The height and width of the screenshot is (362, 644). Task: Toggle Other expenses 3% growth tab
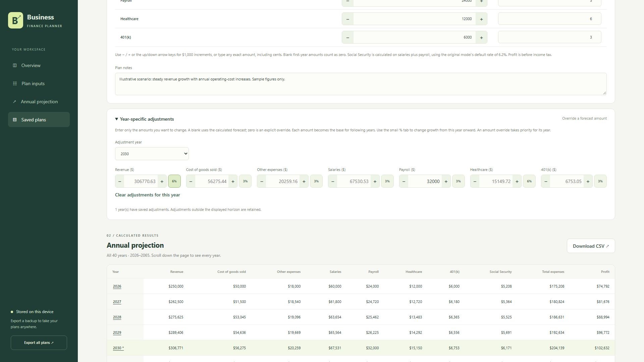[316, 181]
